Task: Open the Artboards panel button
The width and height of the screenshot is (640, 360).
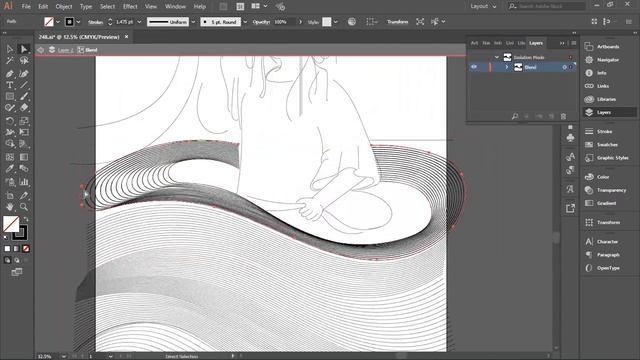Action: pos(607,47)
